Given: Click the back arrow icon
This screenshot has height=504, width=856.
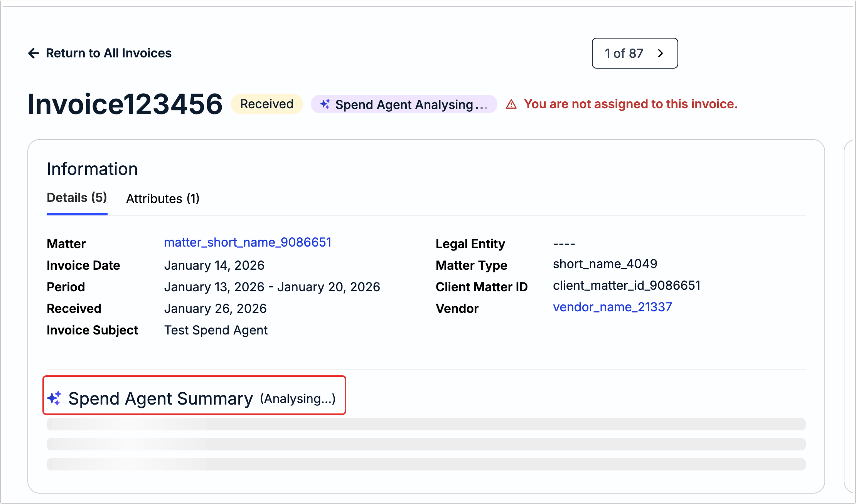Looking at the screenshot, I should [x=34, y=53].
